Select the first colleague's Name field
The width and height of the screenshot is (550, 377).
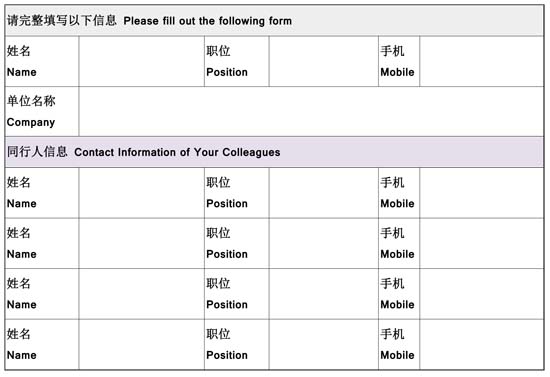142,193
